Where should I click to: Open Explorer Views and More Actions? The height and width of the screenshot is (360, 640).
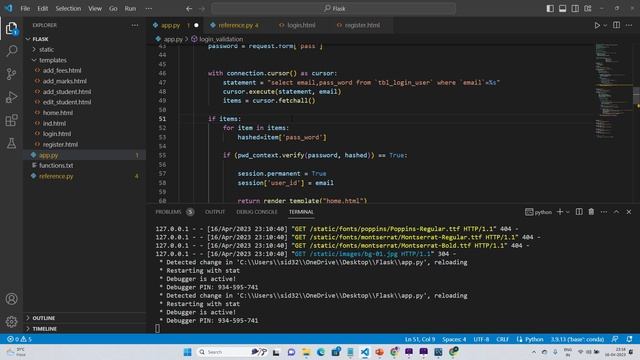click(x=135, y=25)
